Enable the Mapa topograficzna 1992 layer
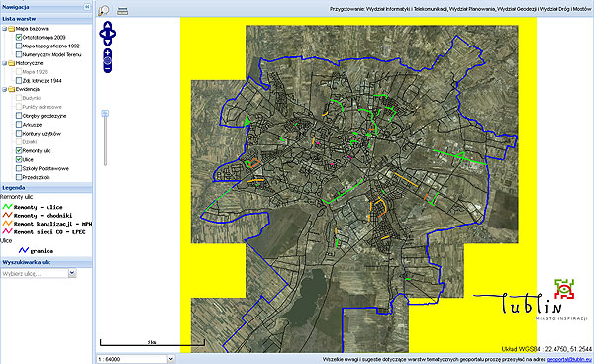The image size is (594, 364). coord(19,45)
